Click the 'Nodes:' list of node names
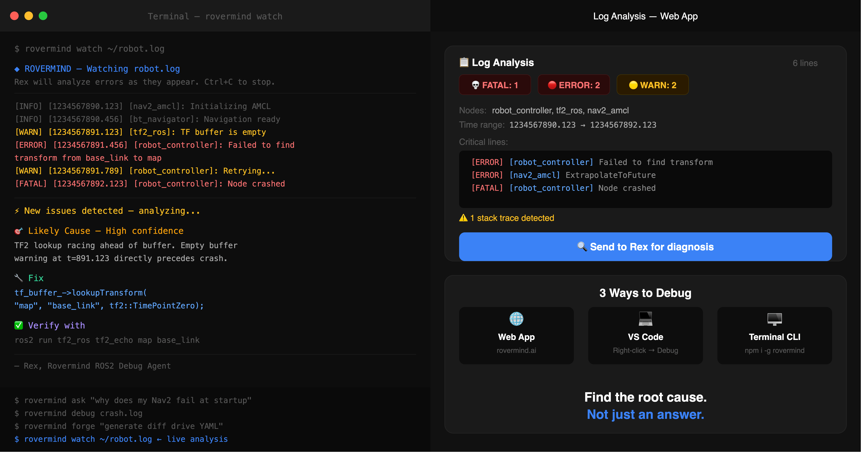 point(560,110)
